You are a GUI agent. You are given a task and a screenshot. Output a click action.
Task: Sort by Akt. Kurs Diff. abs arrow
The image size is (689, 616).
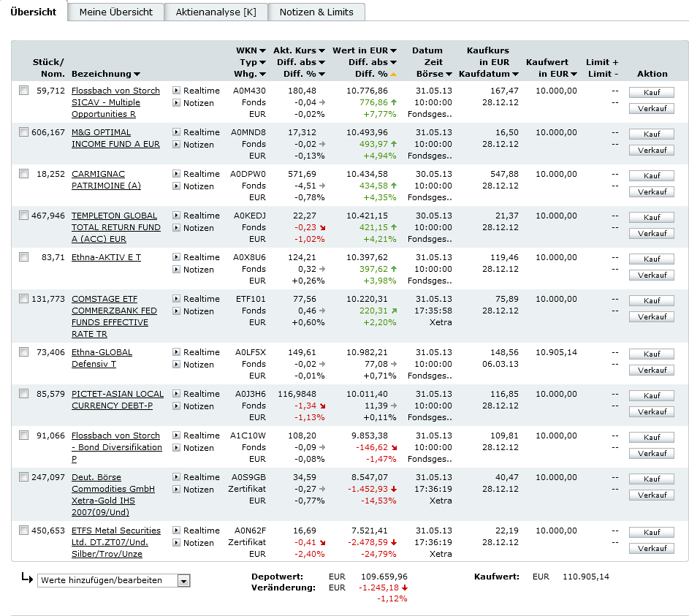click(321, 63)
